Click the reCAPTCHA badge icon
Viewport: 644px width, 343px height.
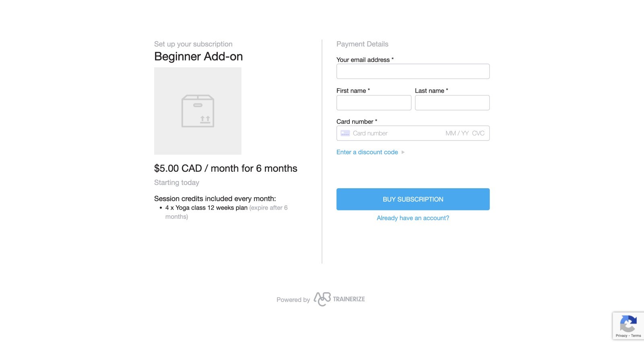point(628,324)
